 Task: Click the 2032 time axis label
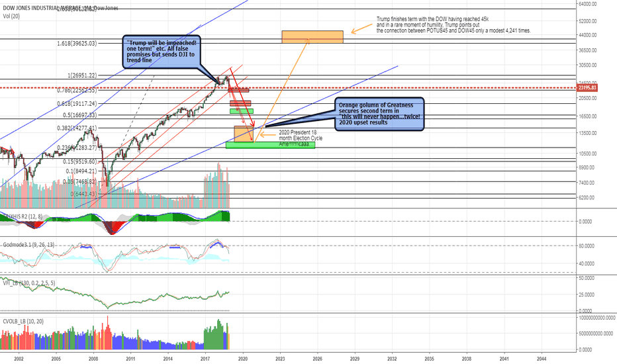point(392,359)
